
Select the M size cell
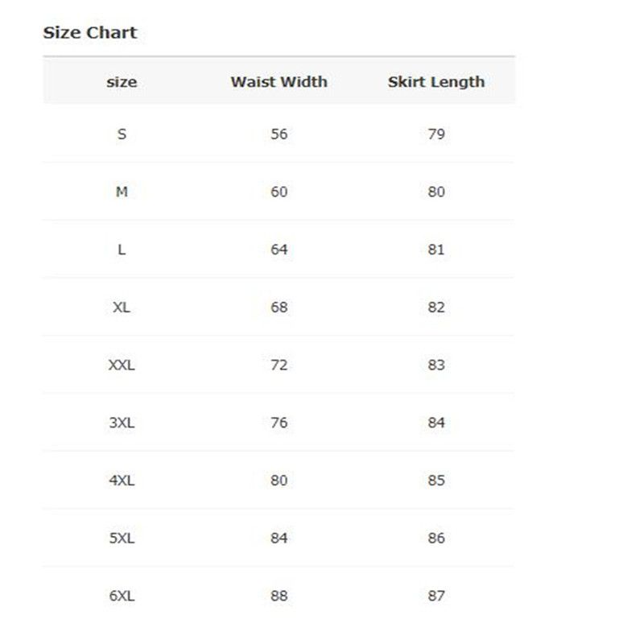[x=122, y=192]
